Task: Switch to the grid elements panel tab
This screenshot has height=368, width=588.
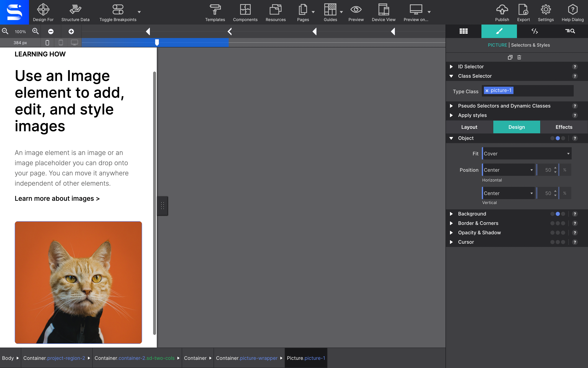Action: tap(463, 31)
